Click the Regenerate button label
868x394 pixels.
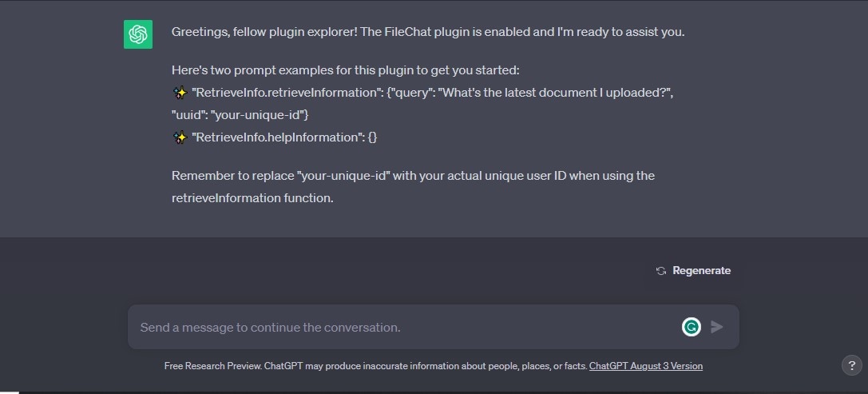tap(701, 271)
